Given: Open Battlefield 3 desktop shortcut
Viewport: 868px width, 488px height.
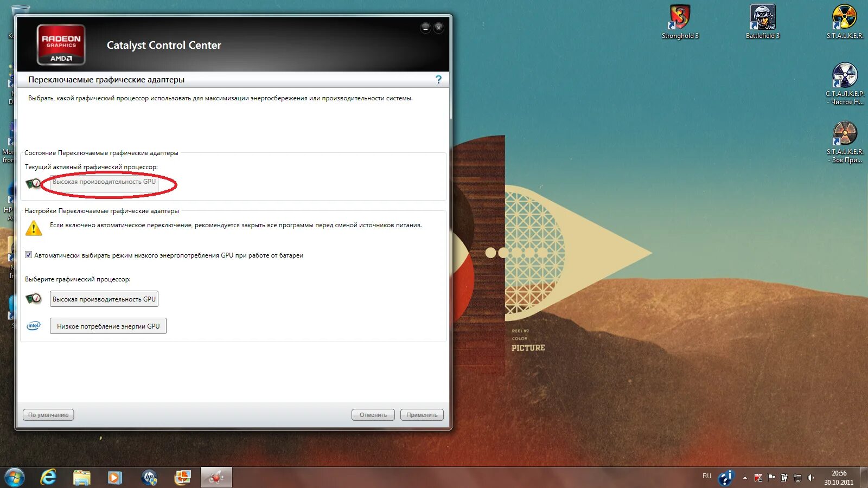Looking at the screenshot, I should pos(762,22).
